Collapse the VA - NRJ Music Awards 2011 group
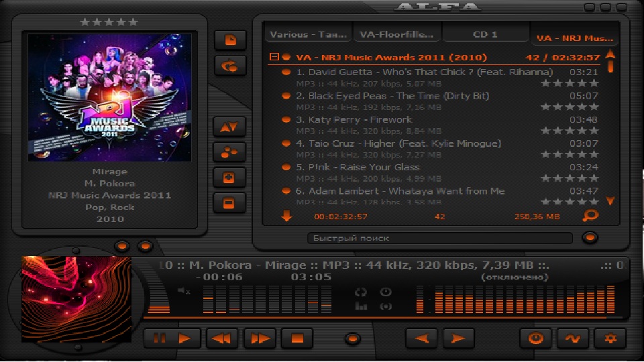Image resolution: width=644 pixels, height=362 pixels. pos(274,56)
